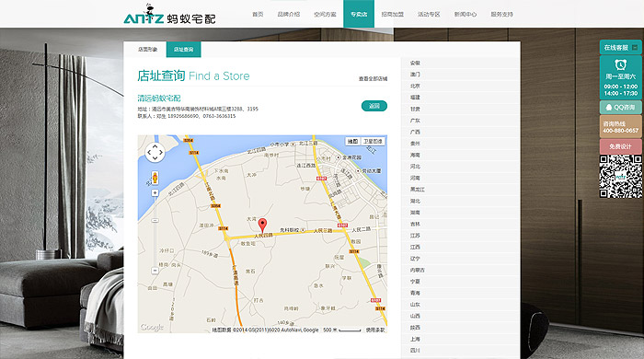Select 广西 in the province list
The image size is (644, 359).
coord(415,132)
